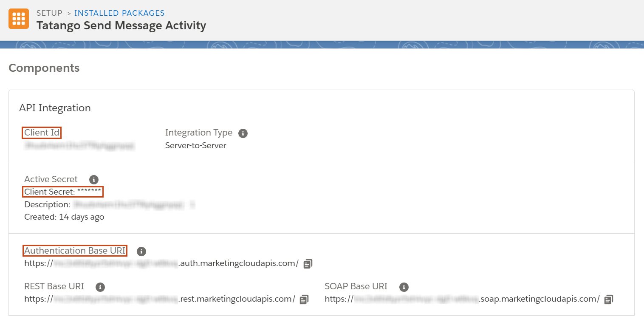
Task: Click the Authentication Base URI info icon
Action: 141,251
